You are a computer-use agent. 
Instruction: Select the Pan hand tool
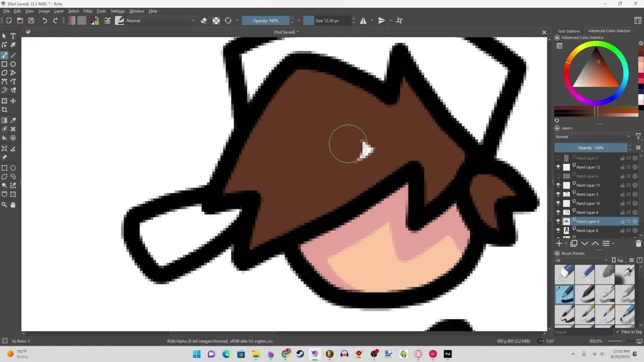[13, 205]
